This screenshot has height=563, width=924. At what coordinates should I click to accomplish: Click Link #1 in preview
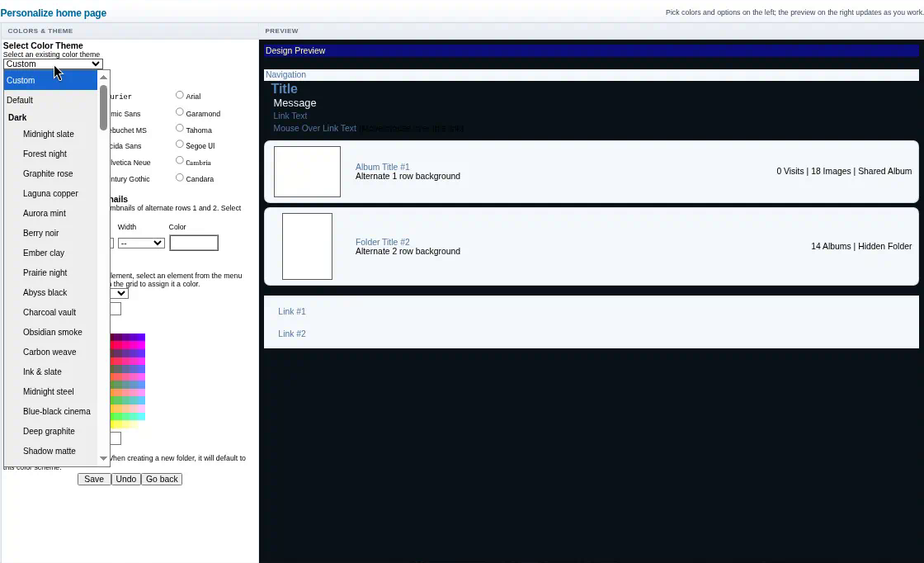click(x=292, y=311)
